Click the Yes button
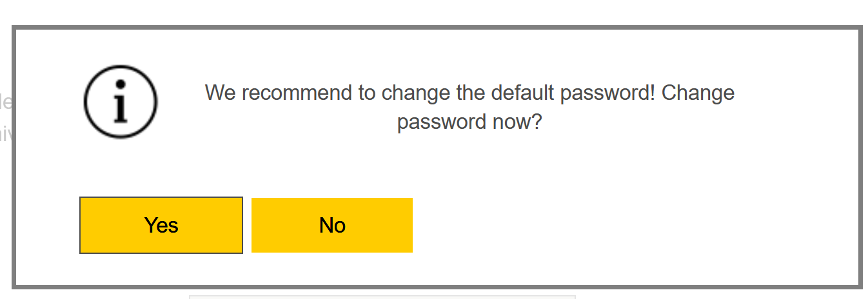Image resolution: width=868 pixels, height=299 pixels. pos(161,225)
